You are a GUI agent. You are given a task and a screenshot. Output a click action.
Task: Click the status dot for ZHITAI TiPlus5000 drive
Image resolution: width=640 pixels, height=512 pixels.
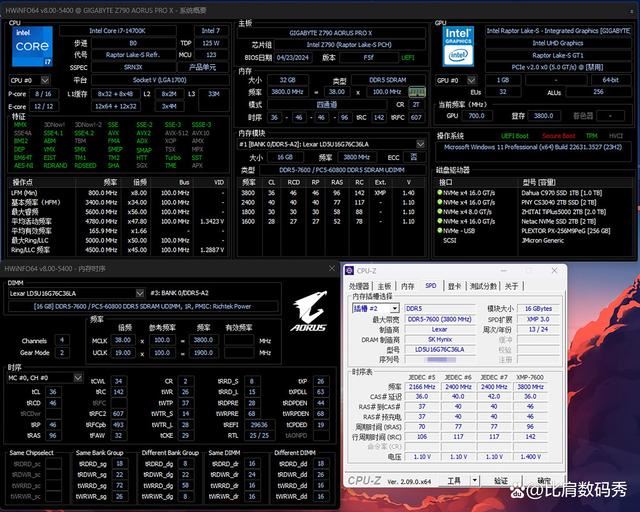point(441,211)
